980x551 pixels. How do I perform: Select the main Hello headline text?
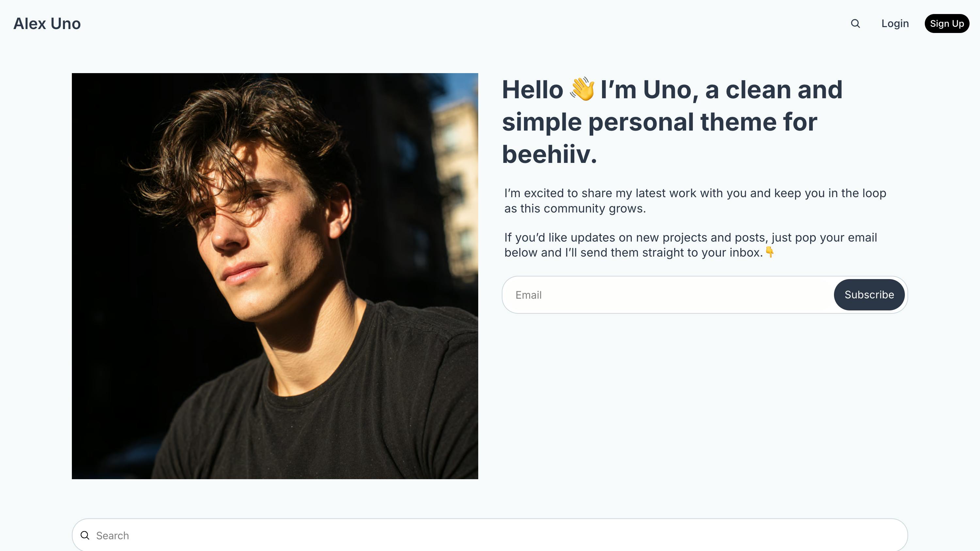pos(666,122)
